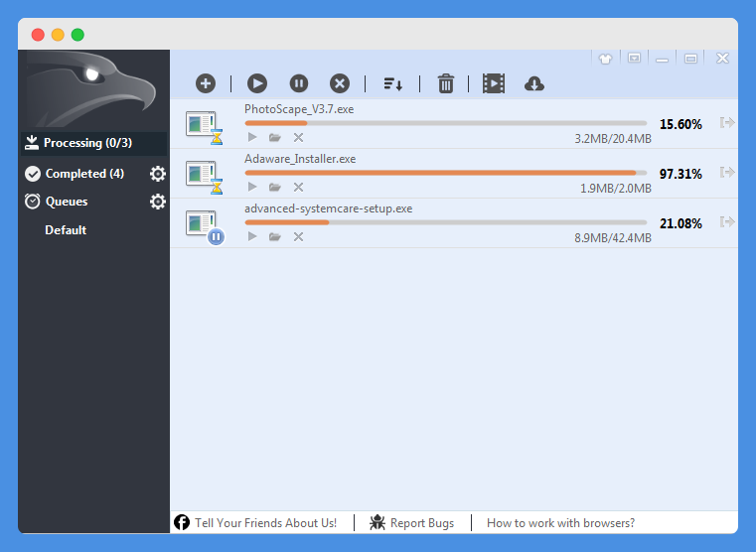Viewport: 756px width, 552px height.
Task: Click Adaware_Installer.exe file type icon
Action: tap(205, 178)
